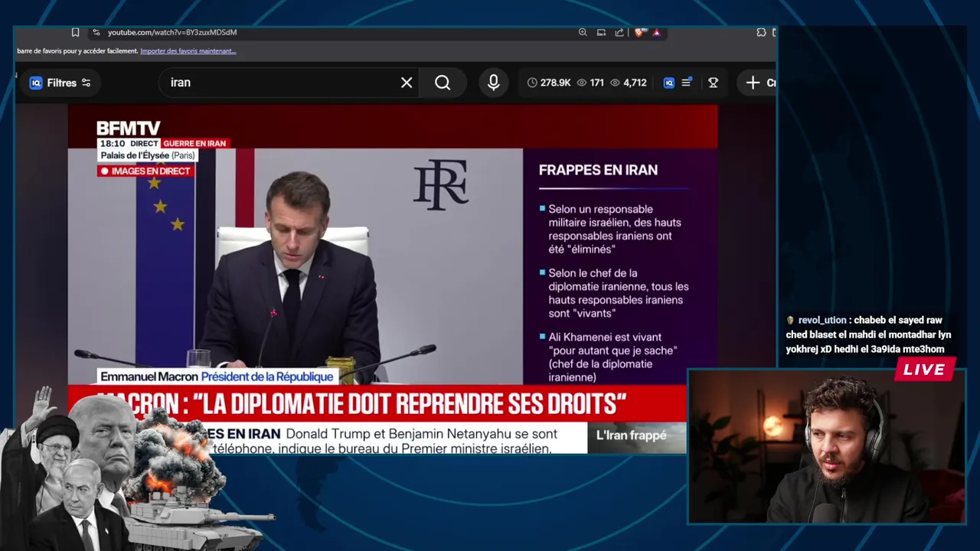The image size is (980, 551).
Task: Click the zoom magnifier icon in address bar
Action: [583, 32]
